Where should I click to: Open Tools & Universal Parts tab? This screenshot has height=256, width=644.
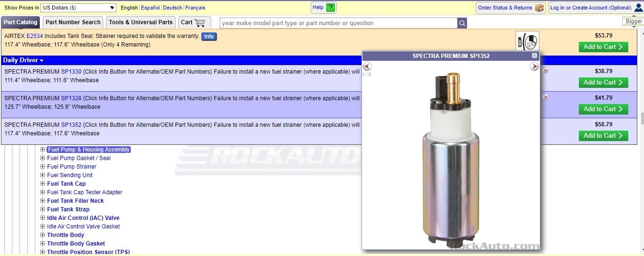pyautogui.click(x=141, y=22)
